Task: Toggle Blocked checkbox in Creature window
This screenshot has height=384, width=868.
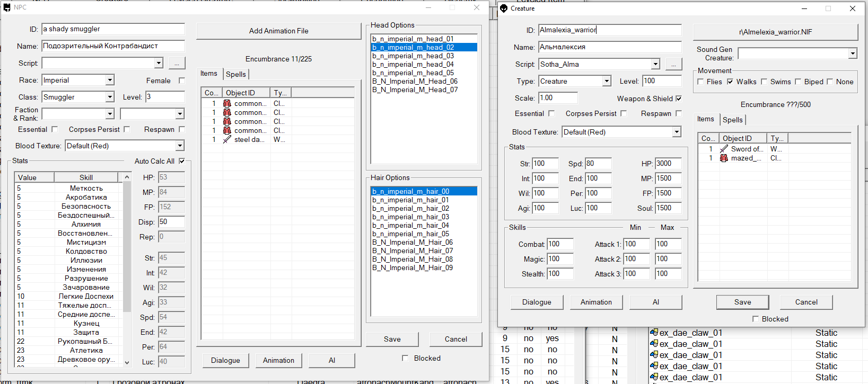Action: point(756,319)
